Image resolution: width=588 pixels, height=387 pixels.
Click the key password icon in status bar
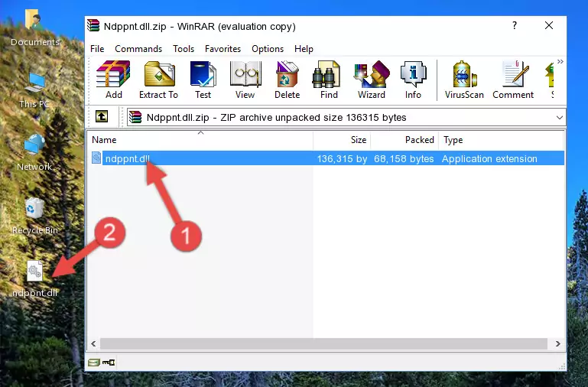tap(109, 363)
